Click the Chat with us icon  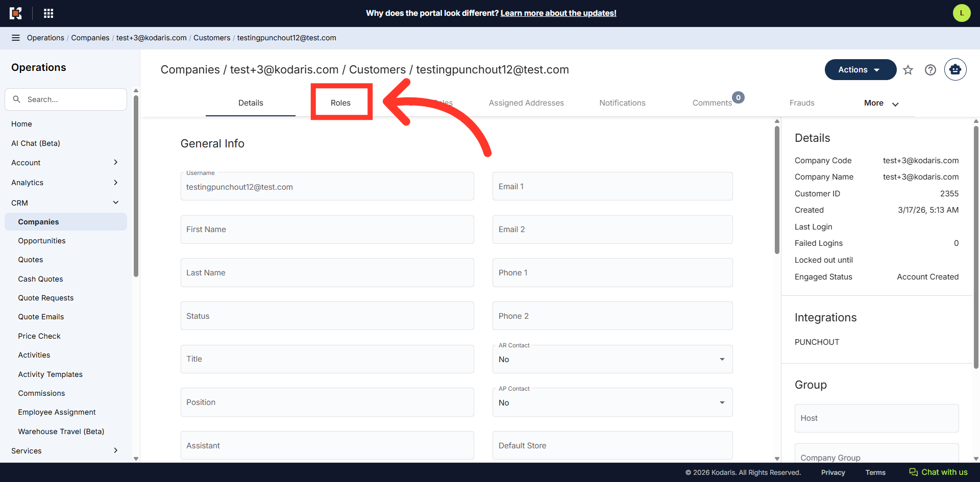[x=913, y=472]
